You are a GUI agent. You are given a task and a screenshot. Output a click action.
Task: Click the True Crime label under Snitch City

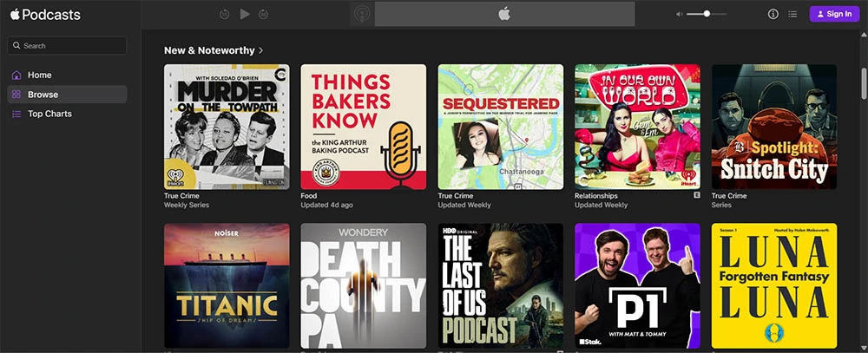tap(729, 196)
